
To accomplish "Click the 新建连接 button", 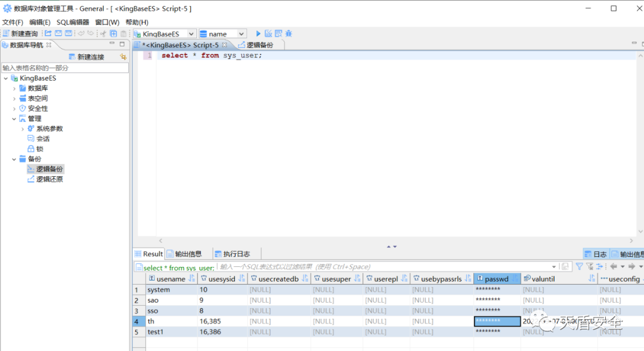I will [86, 57].
